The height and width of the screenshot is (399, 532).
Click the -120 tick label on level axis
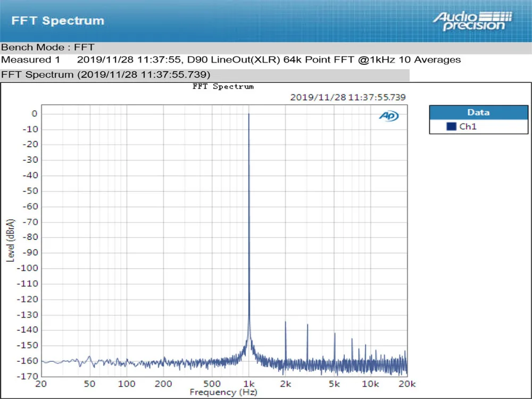click(27, 299)
